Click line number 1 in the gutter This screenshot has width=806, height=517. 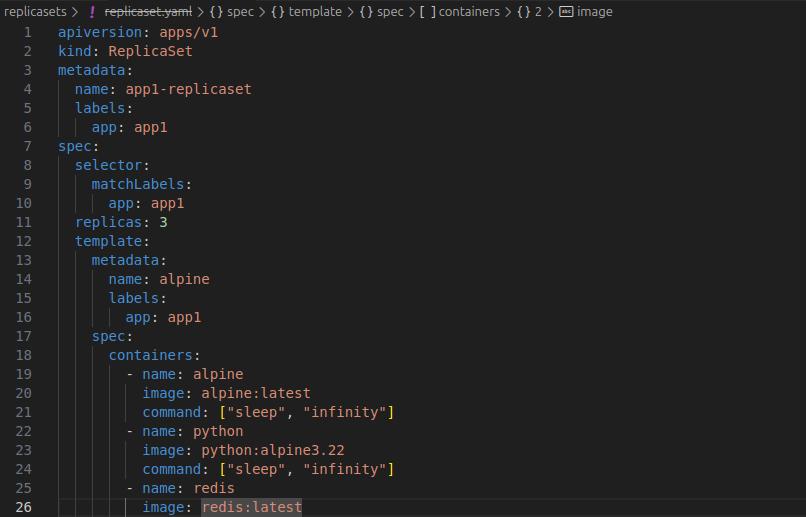point(27,32)
